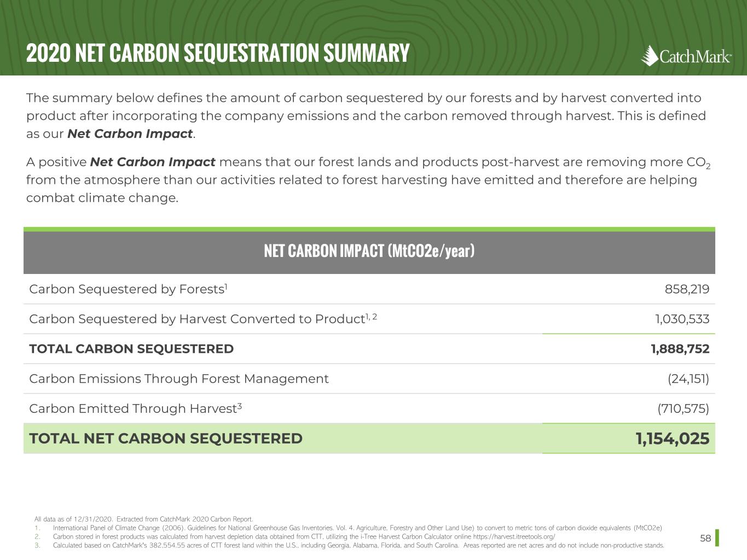Select 'Carbon Emissions Through Forest Management' row
Screen dimensions: 747x560
[179, 379]
